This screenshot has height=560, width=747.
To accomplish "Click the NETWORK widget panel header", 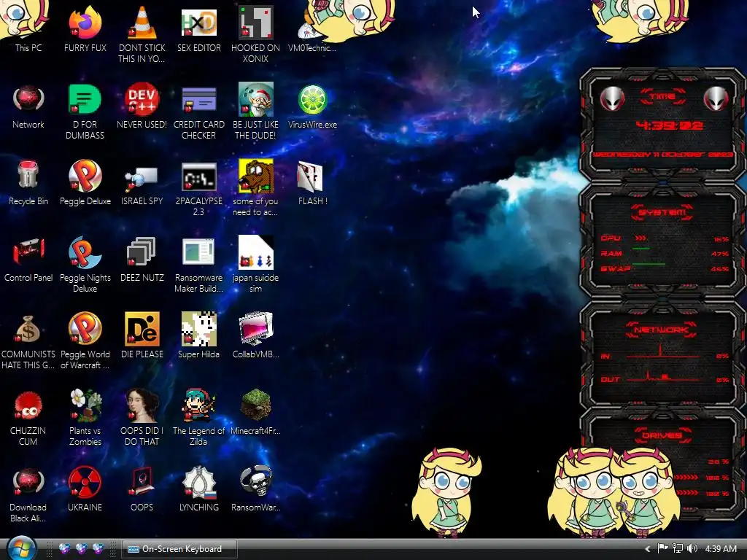I will coord(661,330).
